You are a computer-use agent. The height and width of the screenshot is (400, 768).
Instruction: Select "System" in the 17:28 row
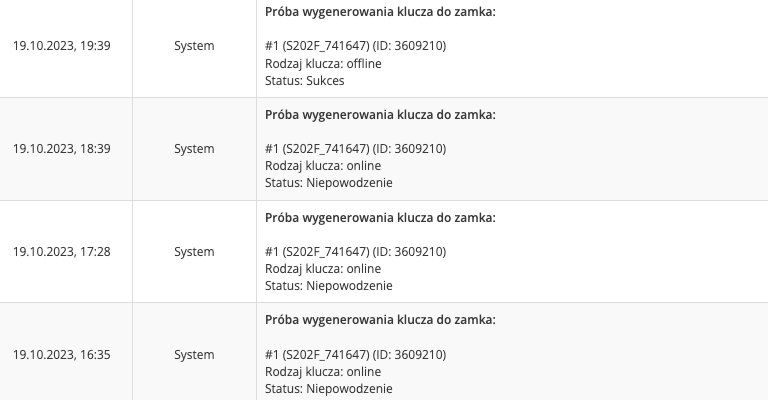(x=194, y=252)
